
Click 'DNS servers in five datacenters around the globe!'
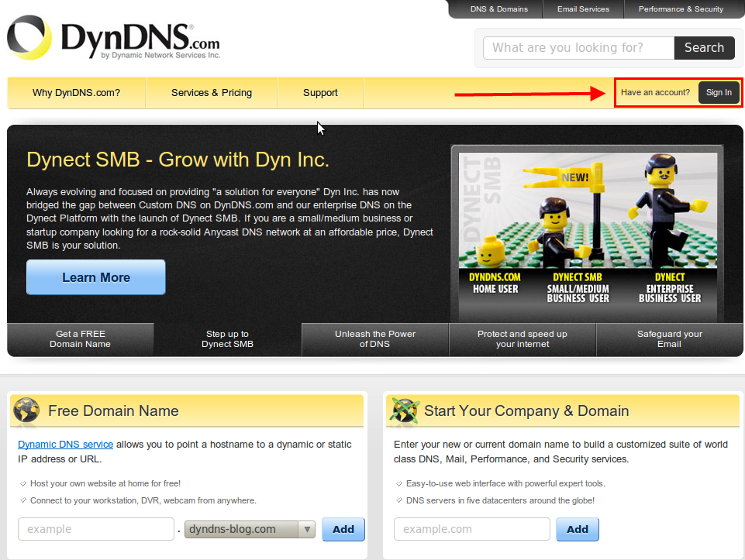pyautogui.click(x=500, y=500)
